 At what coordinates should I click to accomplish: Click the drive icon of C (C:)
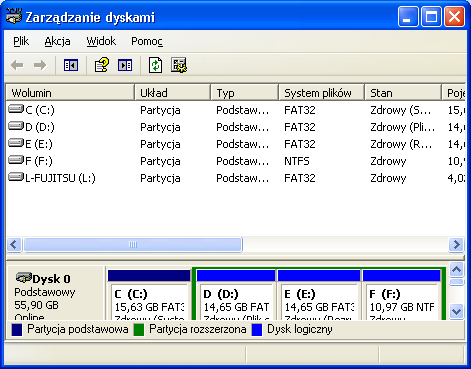[16, 109]
